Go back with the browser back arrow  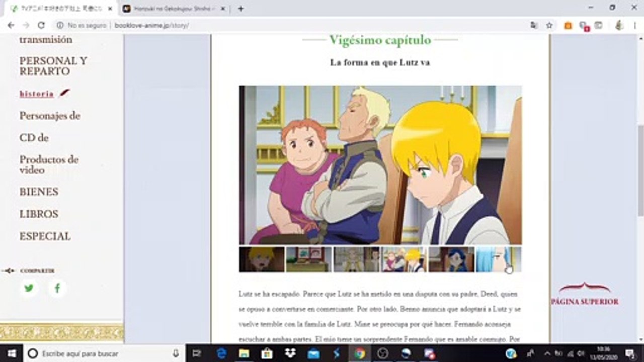pos(11,25)
